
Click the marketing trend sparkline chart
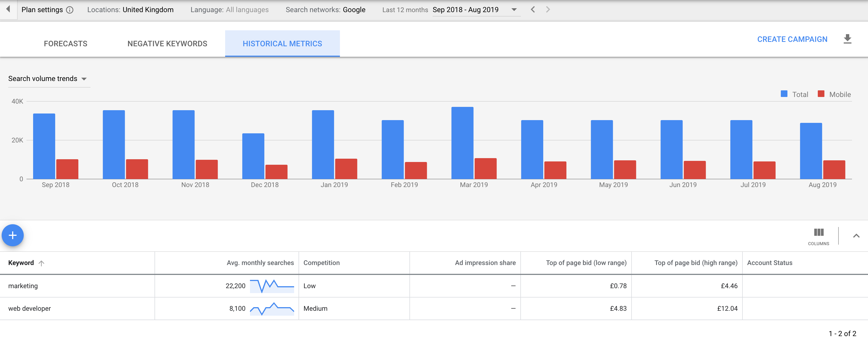[272, 286]
